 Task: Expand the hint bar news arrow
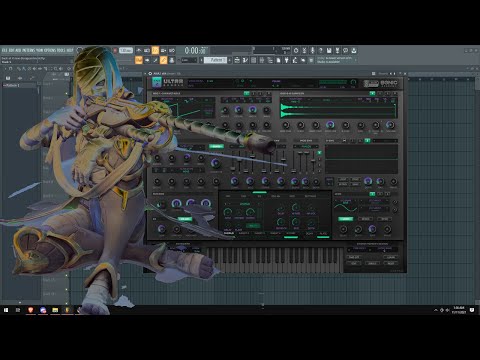(x=356, y=60)
